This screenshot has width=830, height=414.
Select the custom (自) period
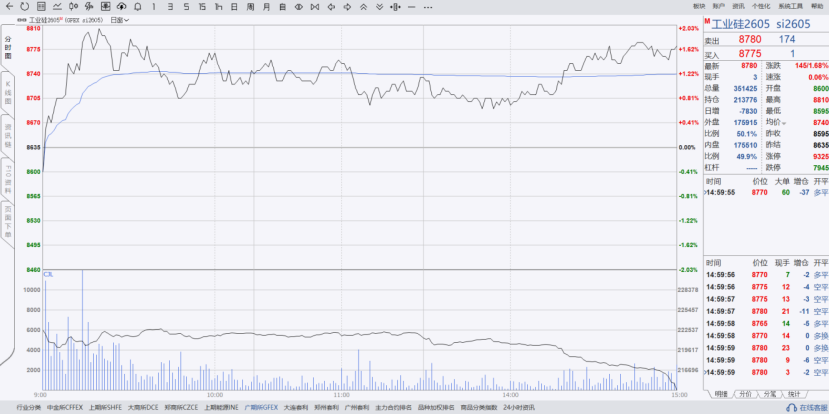click(x=283, y=7)
